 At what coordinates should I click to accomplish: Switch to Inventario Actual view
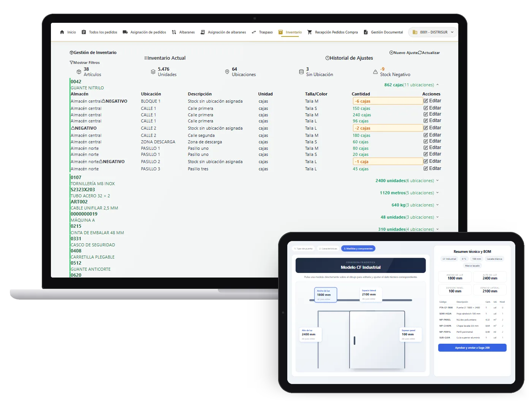pyautogui.click(x=165, y=58)
